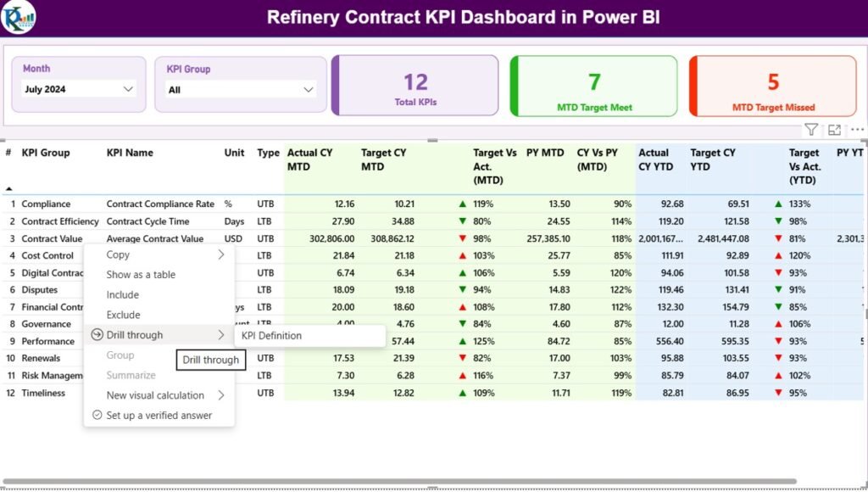
Task: Expand the New visual calculation chevron
Action: [x=221, y=395]
